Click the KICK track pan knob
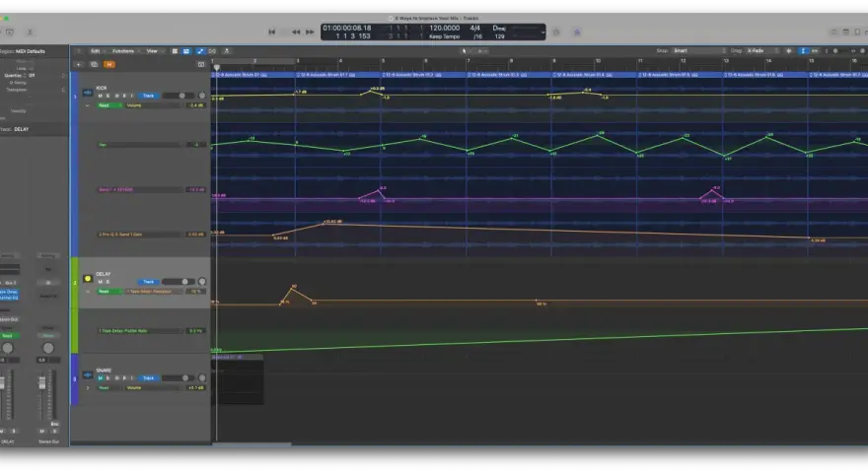 coord(202,96)
